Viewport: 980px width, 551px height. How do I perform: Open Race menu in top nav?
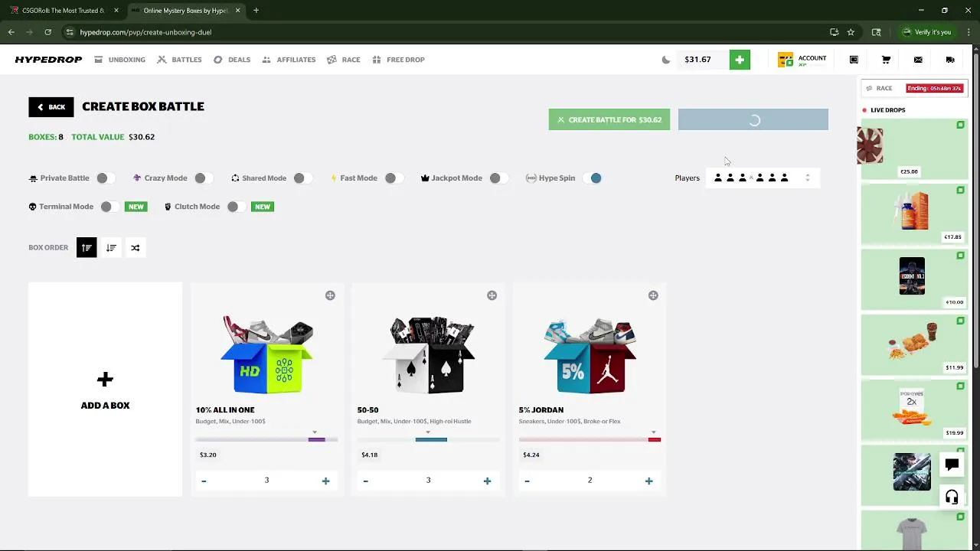pos(344,60)
